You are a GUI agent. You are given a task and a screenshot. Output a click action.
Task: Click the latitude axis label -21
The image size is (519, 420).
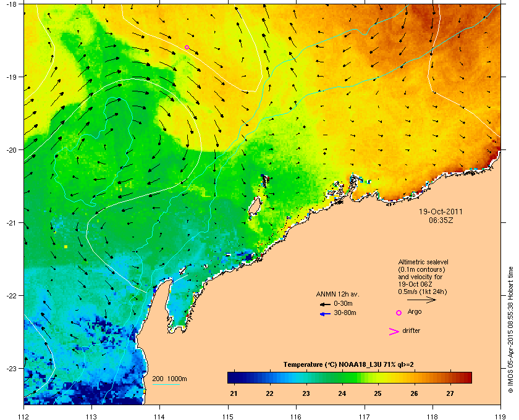click(x=12, y=223)
